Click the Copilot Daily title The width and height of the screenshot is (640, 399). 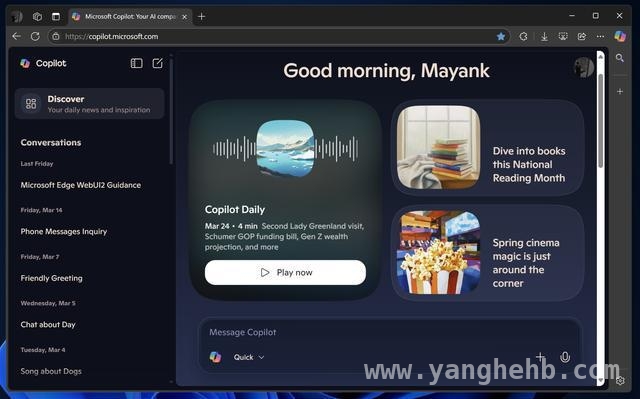pos(235,210)
